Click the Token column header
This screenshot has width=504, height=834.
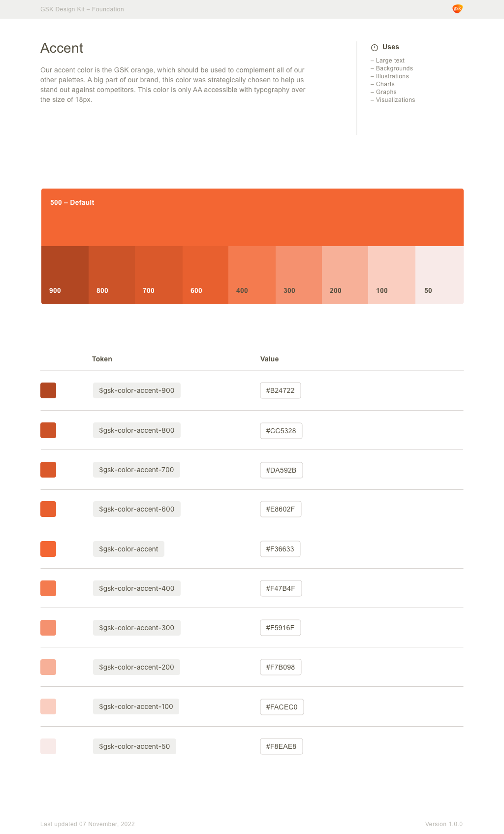pyautogui.click(x=102, y=359)
